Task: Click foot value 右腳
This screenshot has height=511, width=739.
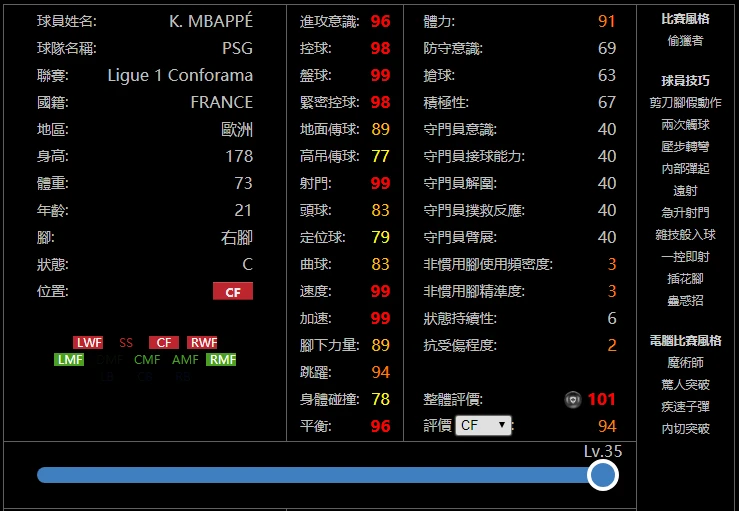Action: point(237,237)
